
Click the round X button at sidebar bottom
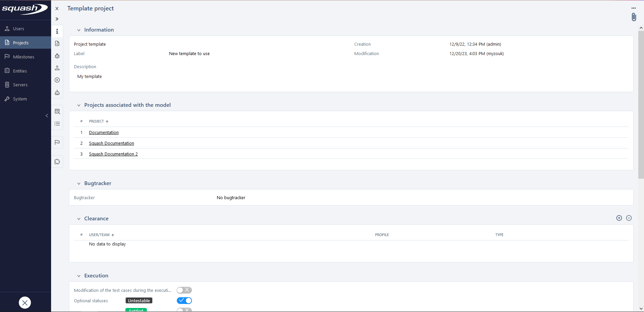coord(25,303)
